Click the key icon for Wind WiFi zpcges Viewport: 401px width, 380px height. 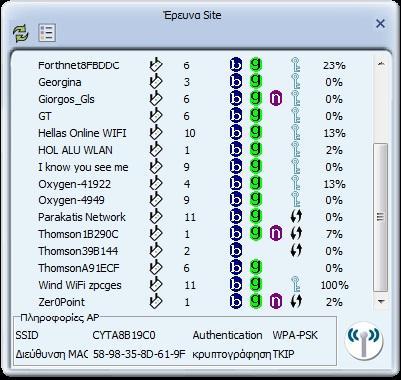tap(295, 284)
